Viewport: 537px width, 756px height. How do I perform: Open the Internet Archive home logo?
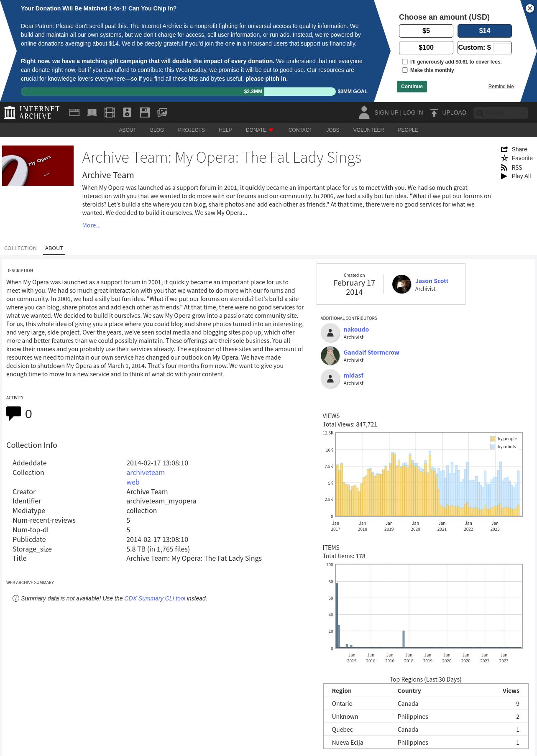[32, 112]
